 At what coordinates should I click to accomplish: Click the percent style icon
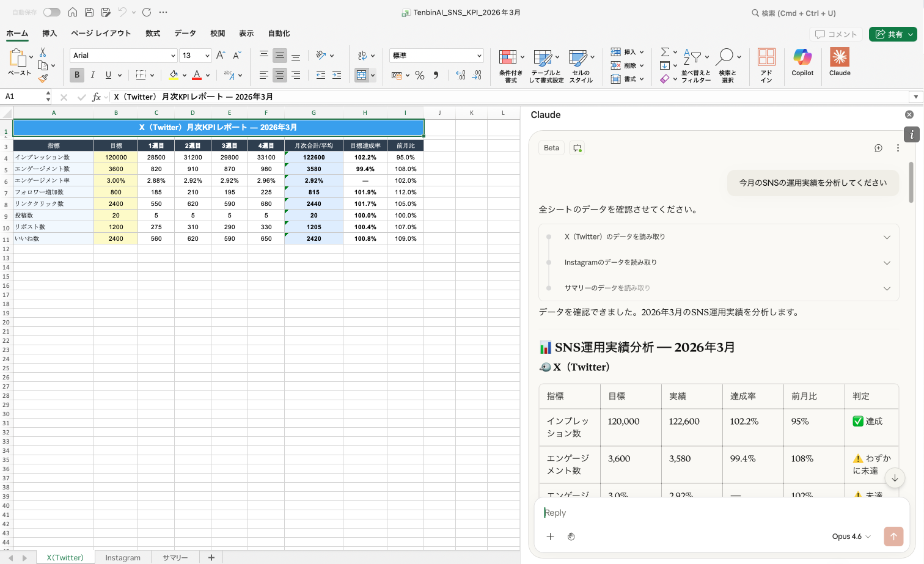420,75
